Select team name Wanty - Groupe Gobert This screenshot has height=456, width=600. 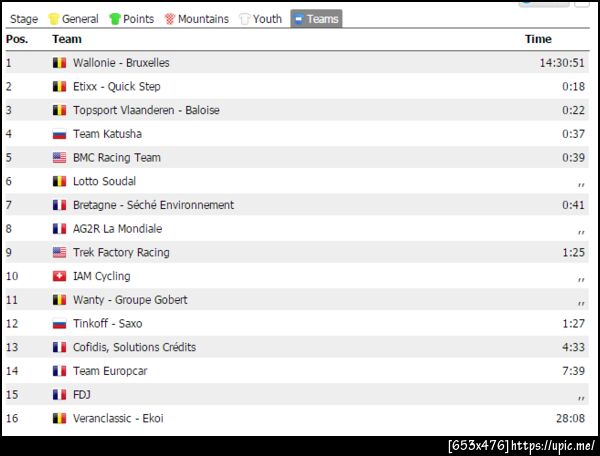(130, 300)
